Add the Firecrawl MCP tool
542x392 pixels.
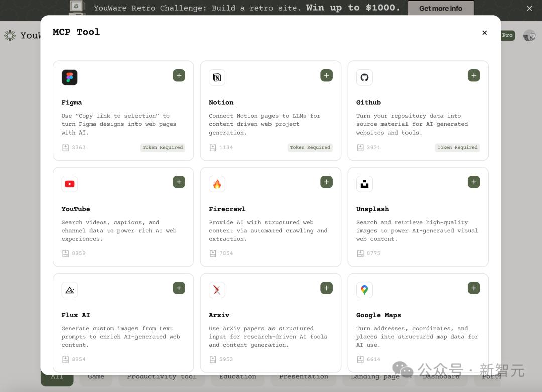326,182
